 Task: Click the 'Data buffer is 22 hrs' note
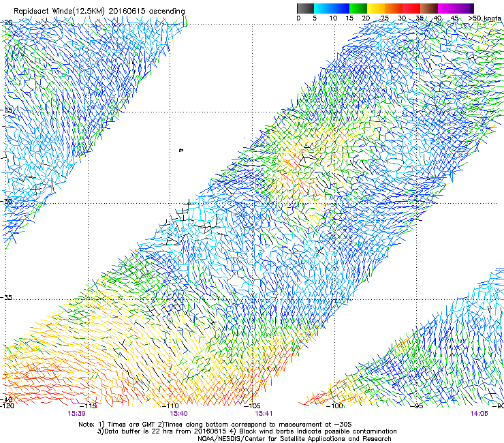162,431
